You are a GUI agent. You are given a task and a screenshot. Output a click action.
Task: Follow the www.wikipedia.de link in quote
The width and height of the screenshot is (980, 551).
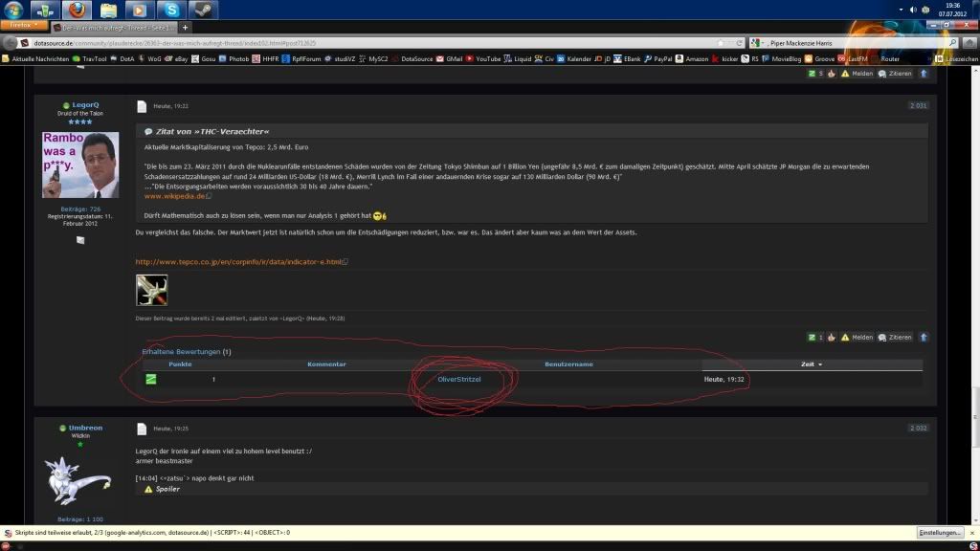[x=175, y=196]
